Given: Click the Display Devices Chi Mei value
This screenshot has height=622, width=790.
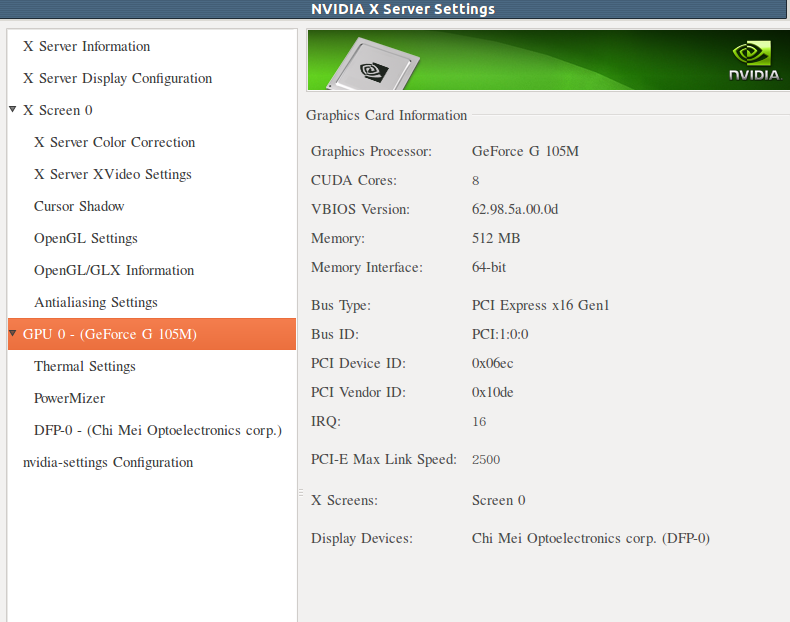Looking at the screenshot, I should [x=590, y=539].
